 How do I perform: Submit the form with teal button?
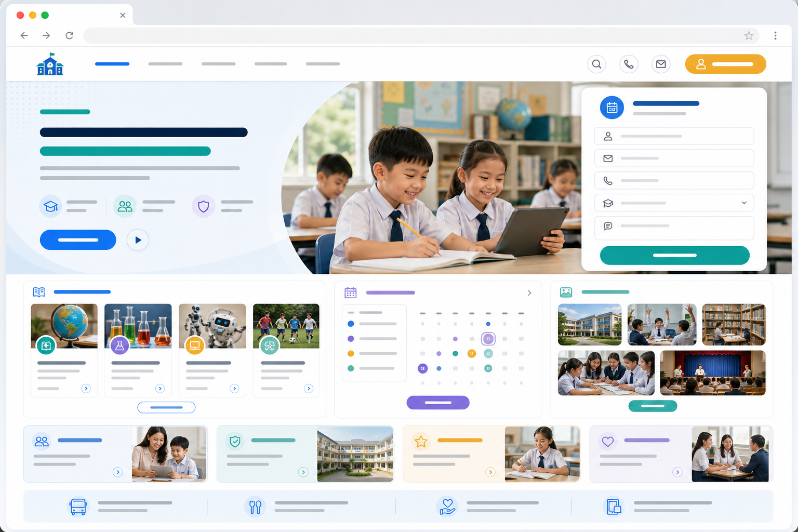(674, 256)
